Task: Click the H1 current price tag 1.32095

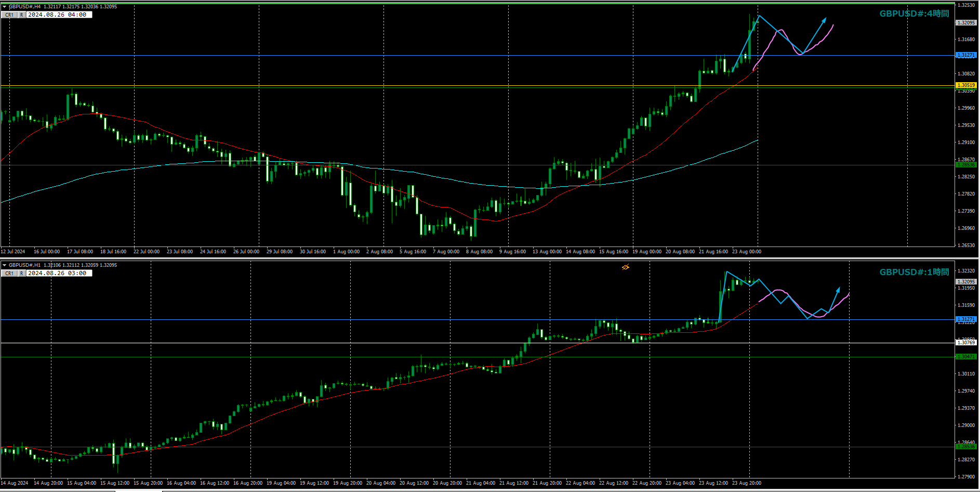Action: 966,282
